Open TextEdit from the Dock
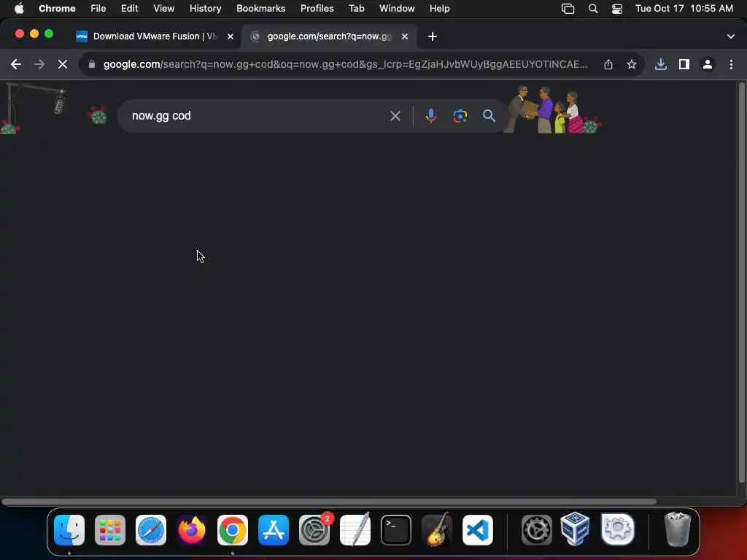Image resolution: width=747 pixels, height=560 pixels. (355, 529)
